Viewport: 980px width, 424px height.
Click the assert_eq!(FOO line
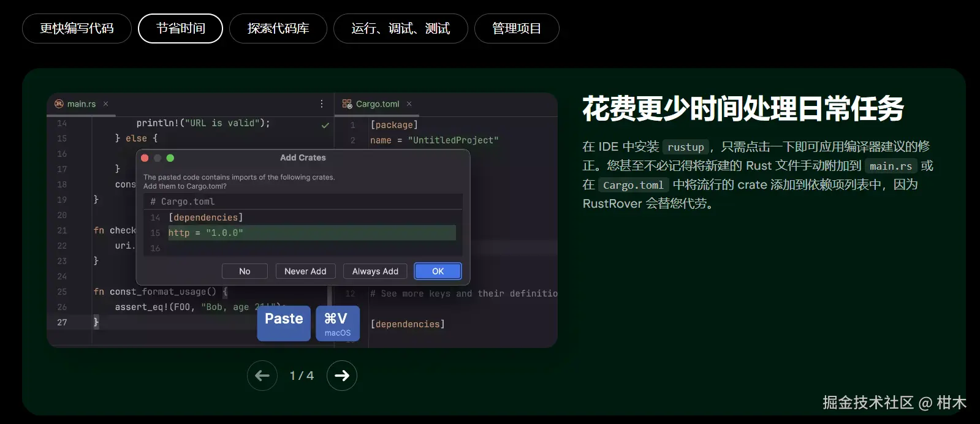tap(201, 307)
